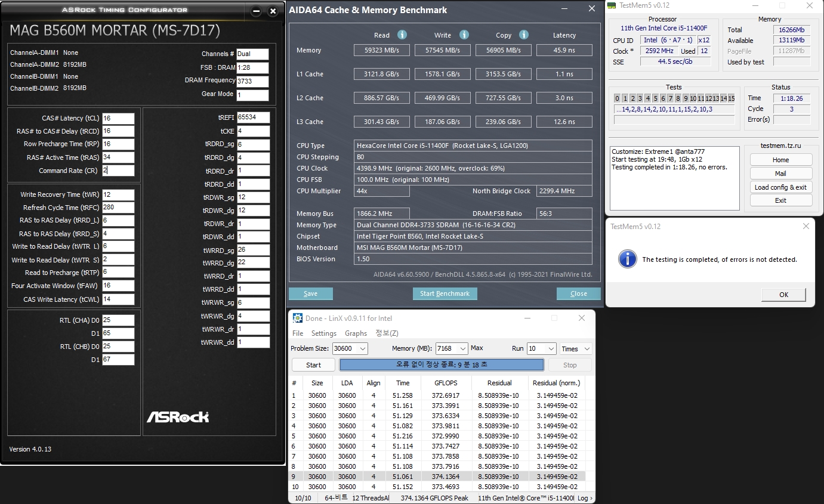This screenshot has height=504, width=824.
Task: Click the LinX completion progress bar
Action: point(442,364)
